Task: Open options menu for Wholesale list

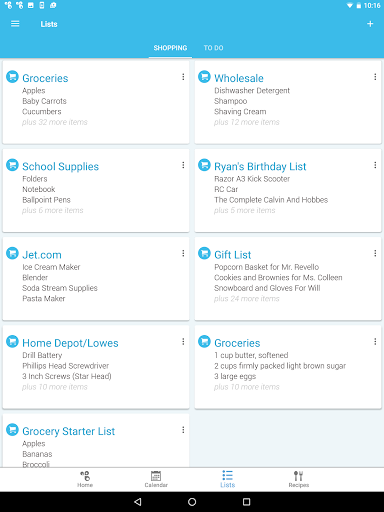Action: coord(375,77)
